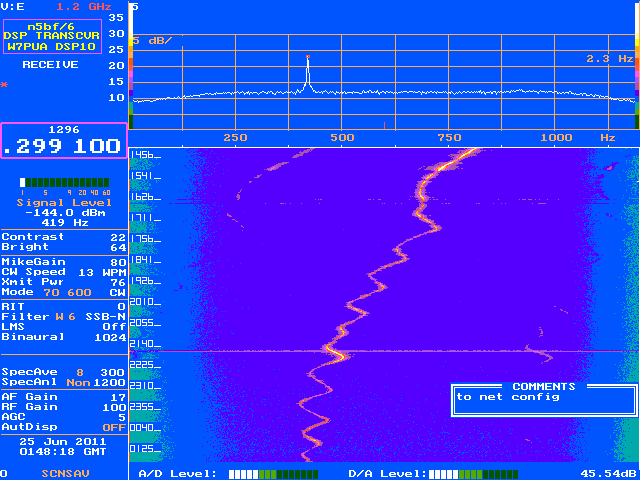
Task: Change the Mode 70 600 CW setting
Action: [x=64, y=292]
